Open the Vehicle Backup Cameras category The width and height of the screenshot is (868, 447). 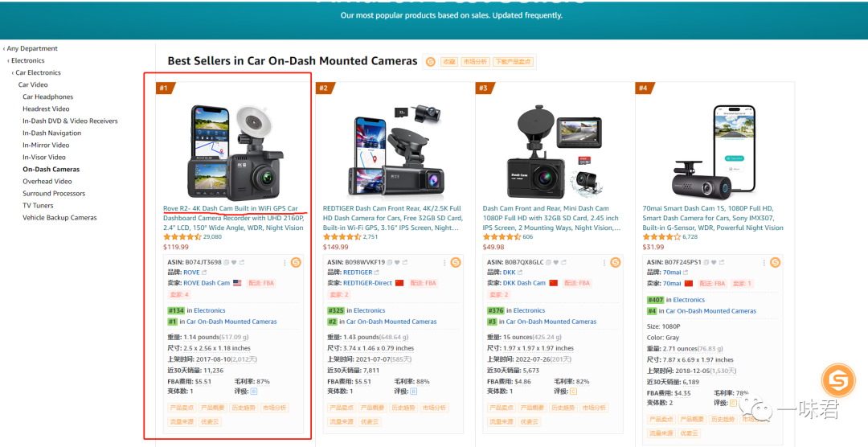pos(59,218)
